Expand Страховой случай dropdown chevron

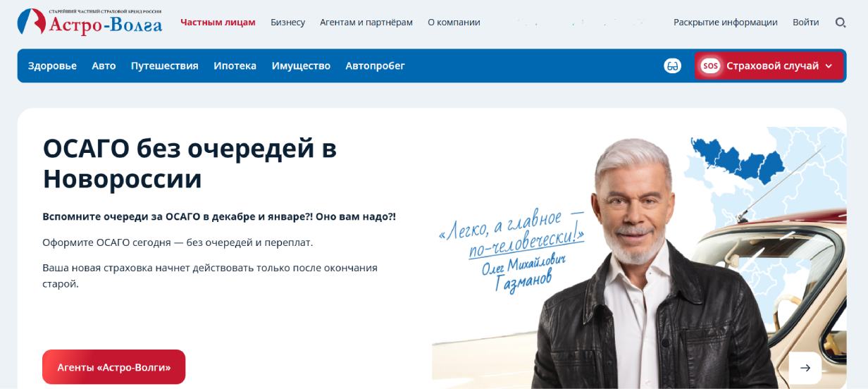pos(829,66)
